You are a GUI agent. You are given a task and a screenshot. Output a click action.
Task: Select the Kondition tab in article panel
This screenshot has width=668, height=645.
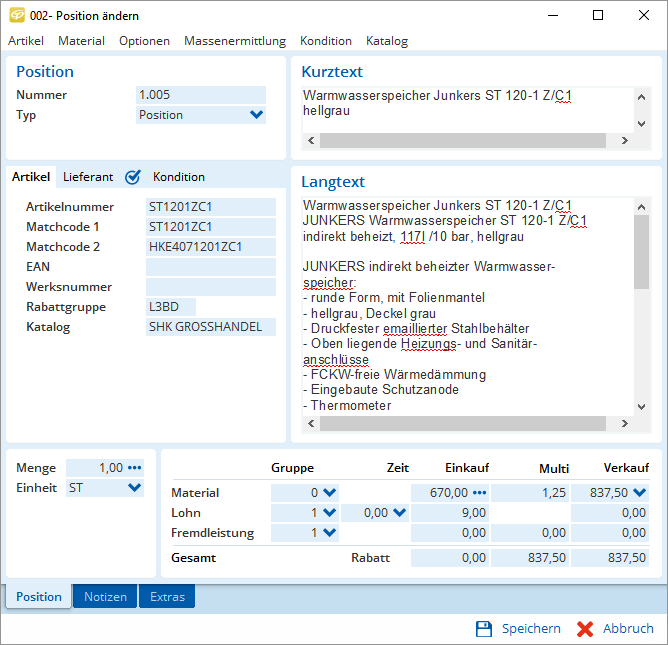coord(178,177)
